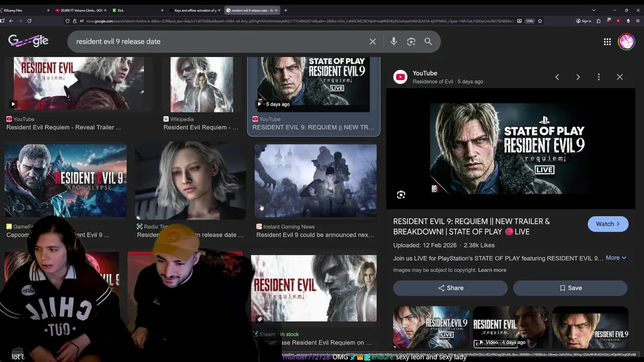Close the Killcamp Files tab
The height and width of the screenshot is (362, 644).
(48, 10)
